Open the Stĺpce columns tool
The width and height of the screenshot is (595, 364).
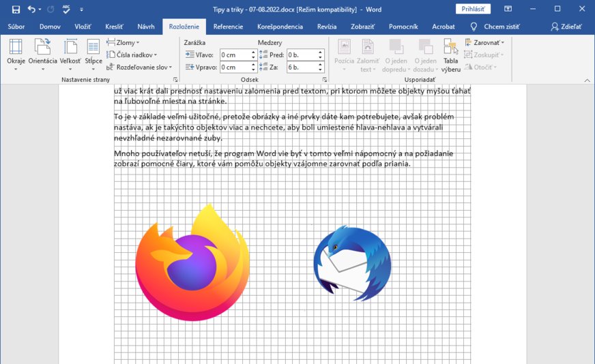93,53
